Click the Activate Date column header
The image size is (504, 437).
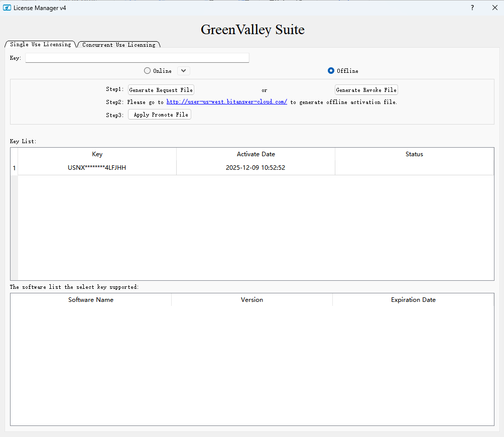tap(256, 154)
